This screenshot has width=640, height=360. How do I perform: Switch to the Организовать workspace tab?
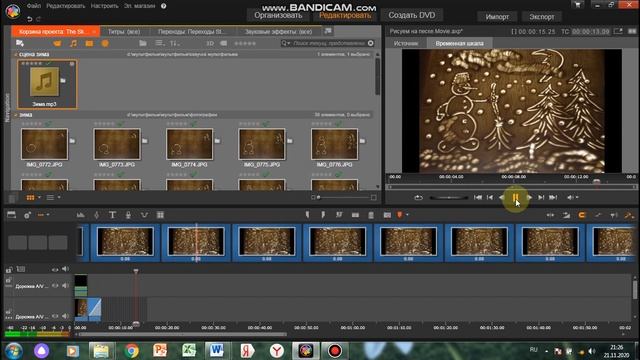278,16
